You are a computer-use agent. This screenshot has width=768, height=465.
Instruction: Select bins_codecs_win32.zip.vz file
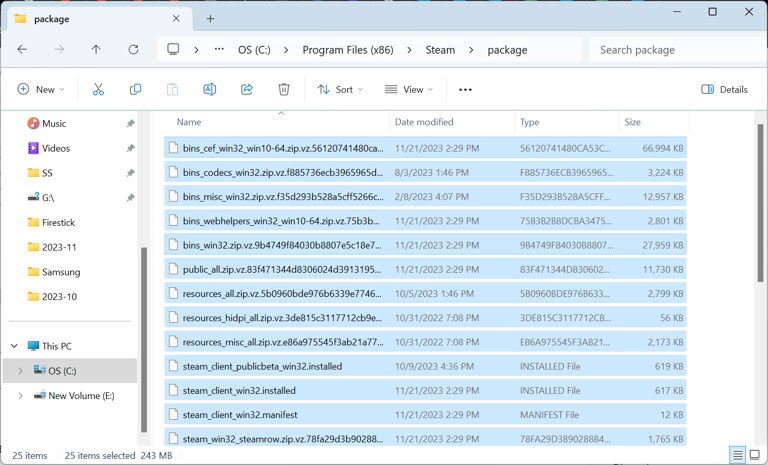click(x=425, y=172)
